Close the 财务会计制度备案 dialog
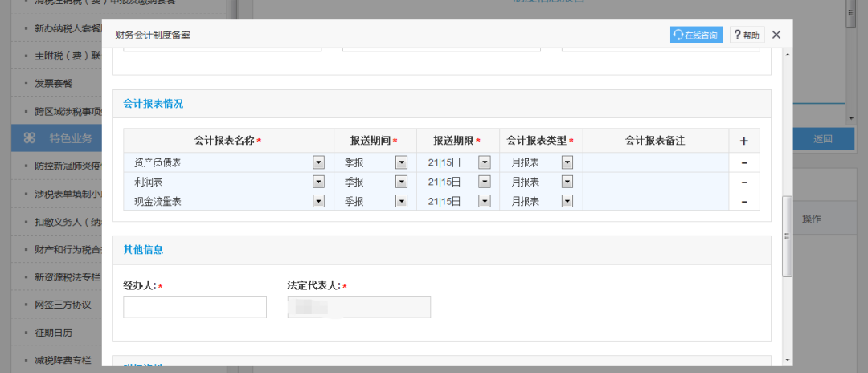 tap(776, 35)
